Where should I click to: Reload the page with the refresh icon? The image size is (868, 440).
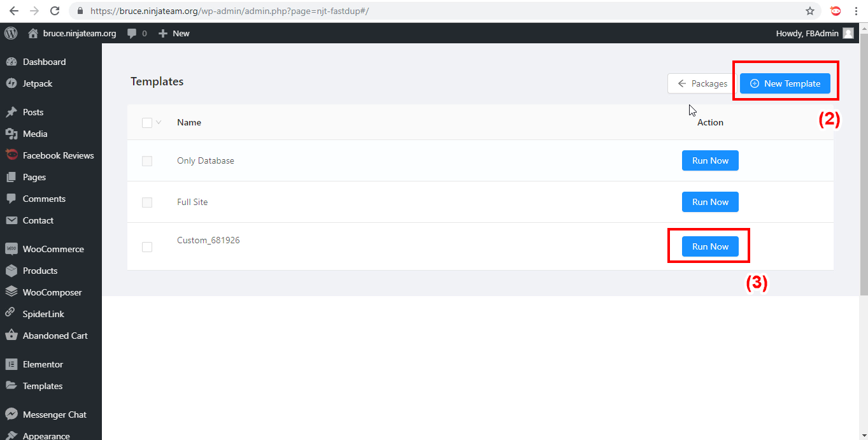pyautogui.click(x=55, y=11)
